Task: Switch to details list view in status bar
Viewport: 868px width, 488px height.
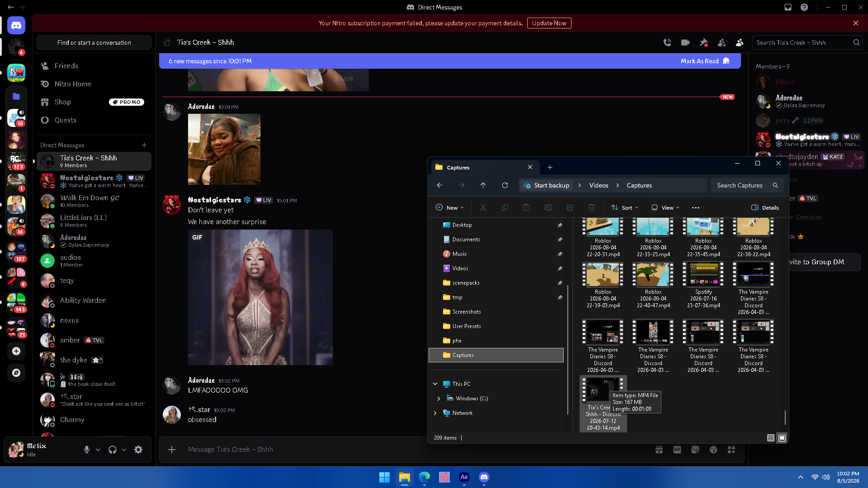Action: click(771, 438)
